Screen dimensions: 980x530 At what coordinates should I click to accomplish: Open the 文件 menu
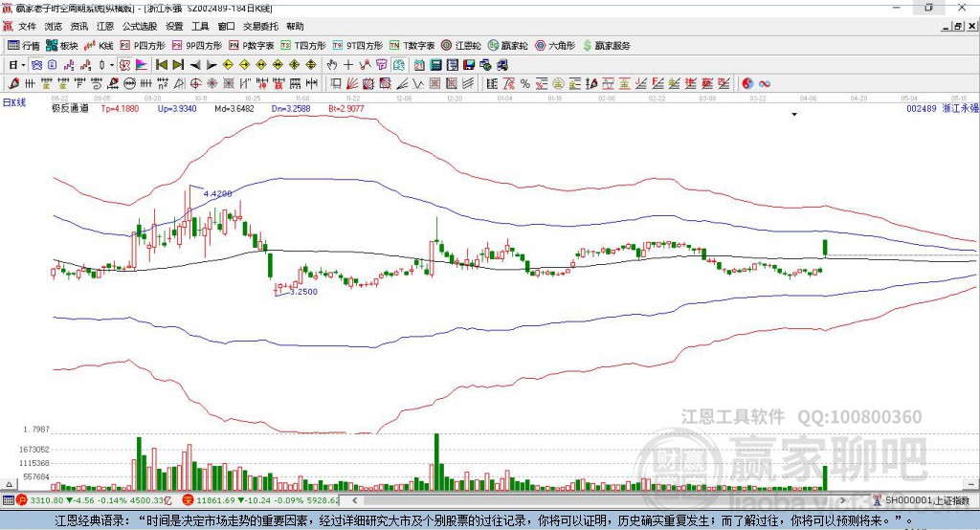27,26
